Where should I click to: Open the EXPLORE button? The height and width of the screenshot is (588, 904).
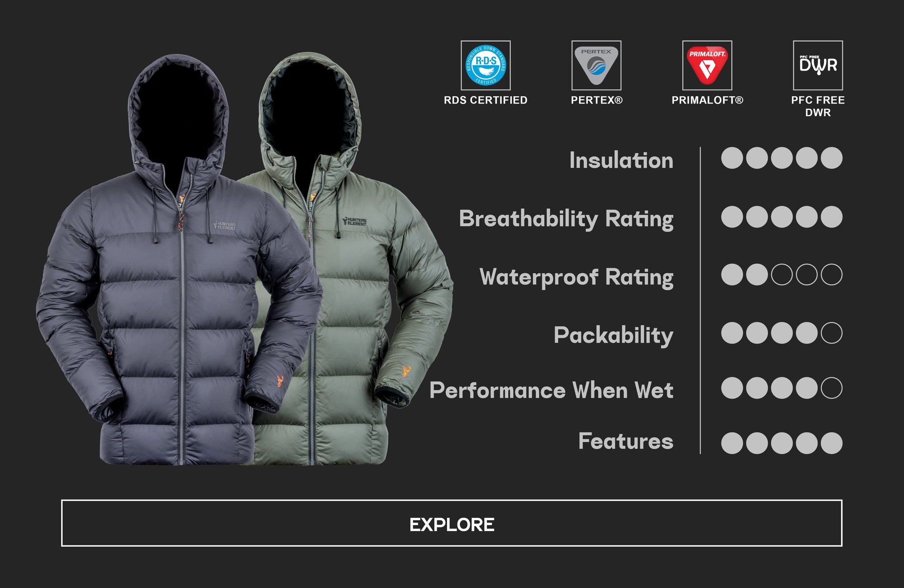tap(452, 523)
